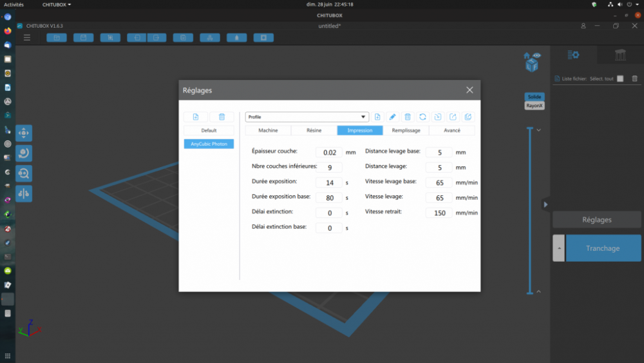644x363 pixels.
Task: Click the square frame icon at toolbar end
Action: click(263, 38)
